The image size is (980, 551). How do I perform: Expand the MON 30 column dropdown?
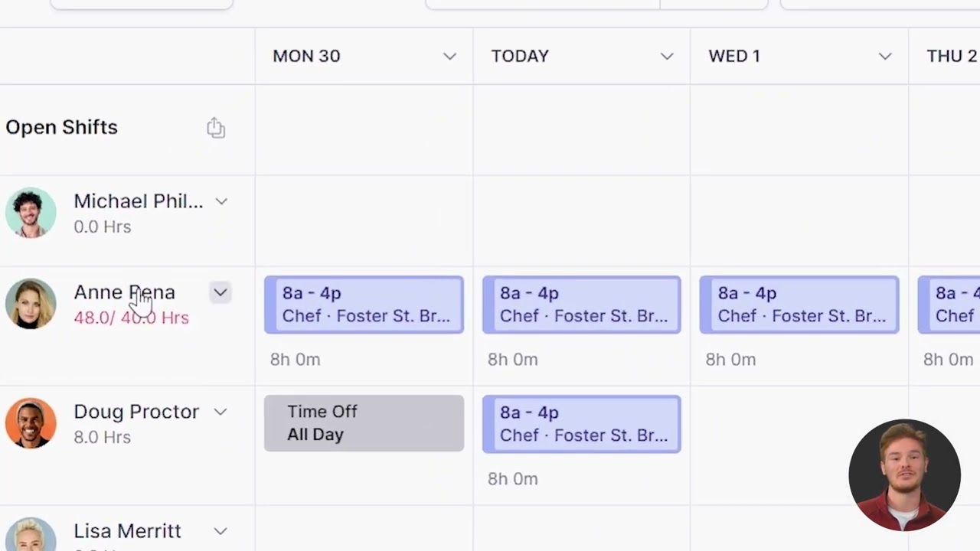[x=449, y=57]
